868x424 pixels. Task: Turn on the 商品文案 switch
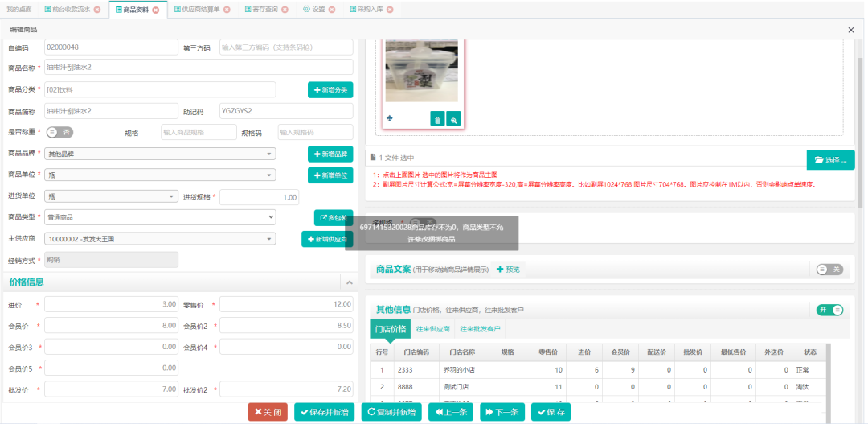point(830,270)
